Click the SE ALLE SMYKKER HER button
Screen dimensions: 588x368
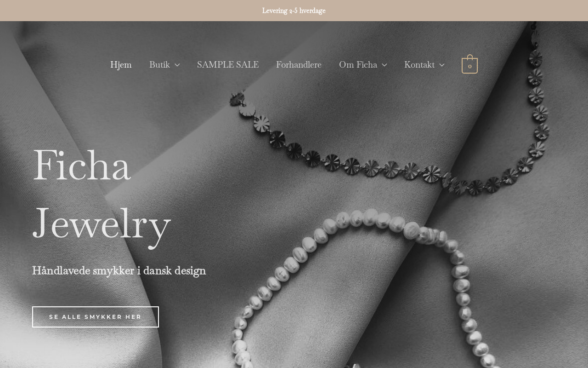click(96, 317)
